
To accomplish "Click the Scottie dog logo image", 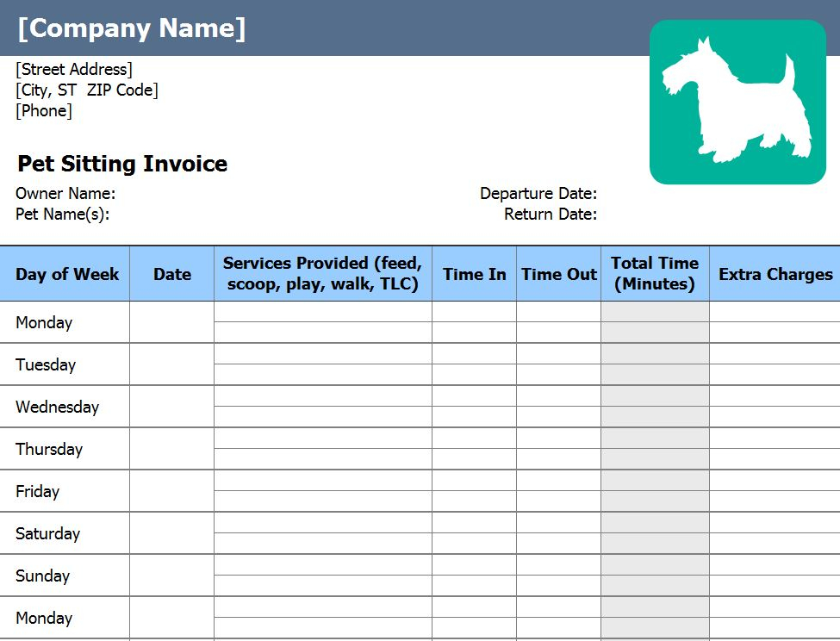I will tap(737, 103).
